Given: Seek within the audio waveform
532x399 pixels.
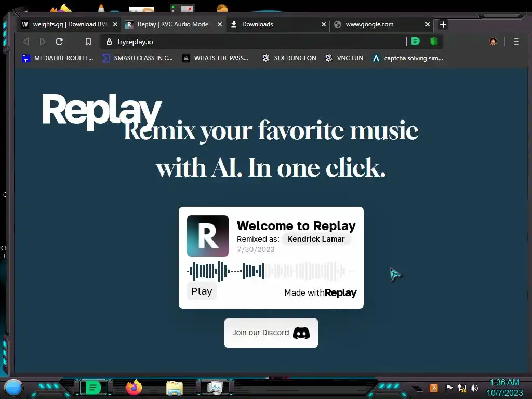Looking at the screenshot, I should pyautogui.click(x=270, y=271).
